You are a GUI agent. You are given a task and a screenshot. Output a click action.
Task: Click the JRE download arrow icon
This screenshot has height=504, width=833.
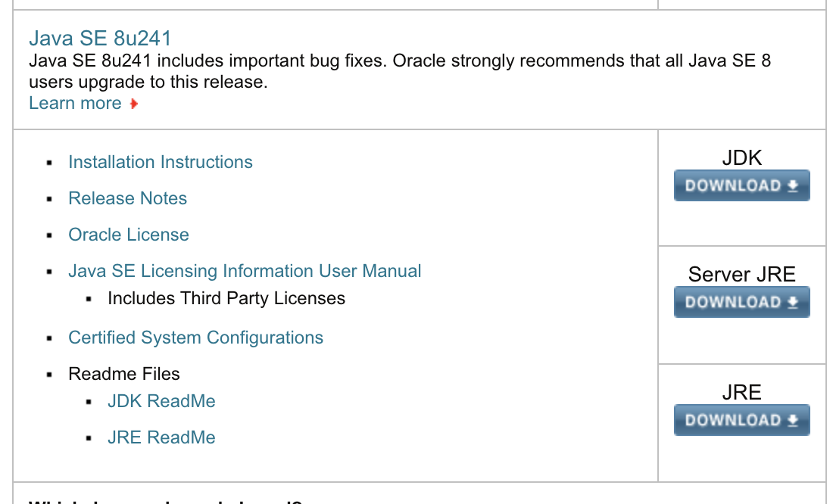[794, 420]
